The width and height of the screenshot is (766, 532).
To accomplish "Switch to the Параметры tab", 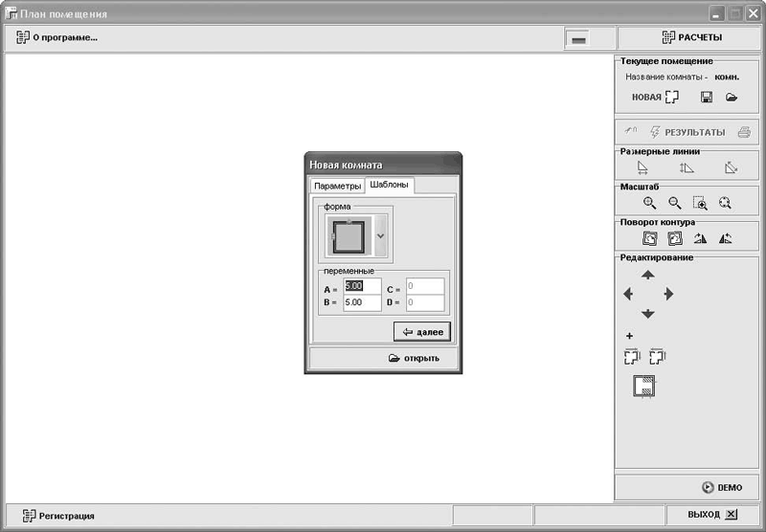I will click(x=337, y=186).
